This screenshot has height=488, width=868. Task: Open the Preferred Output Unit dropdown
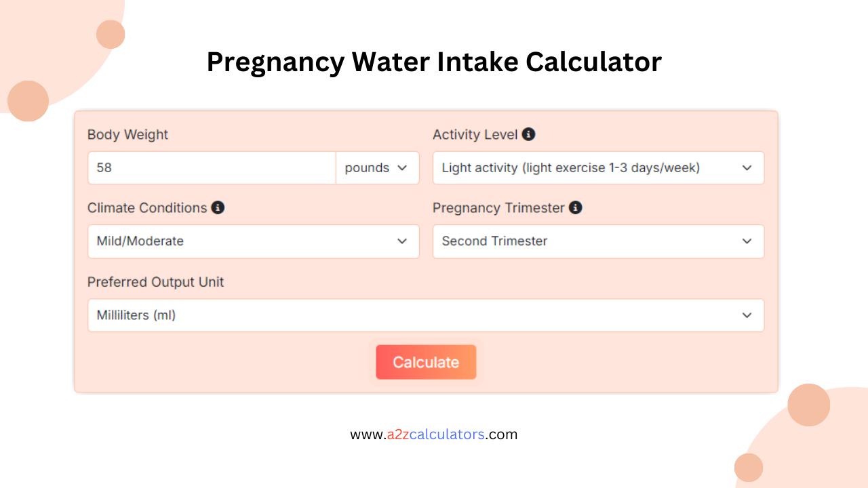[x=426, y=315]
